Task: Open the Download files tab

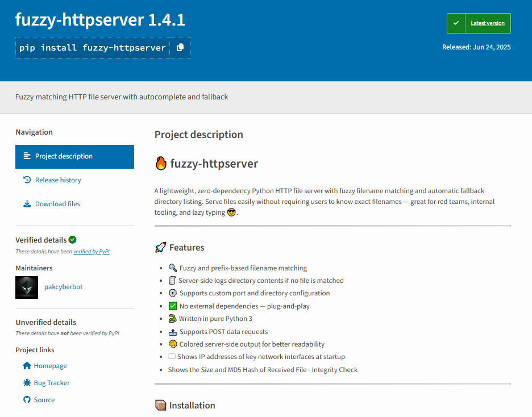Action: coord(74,204)
